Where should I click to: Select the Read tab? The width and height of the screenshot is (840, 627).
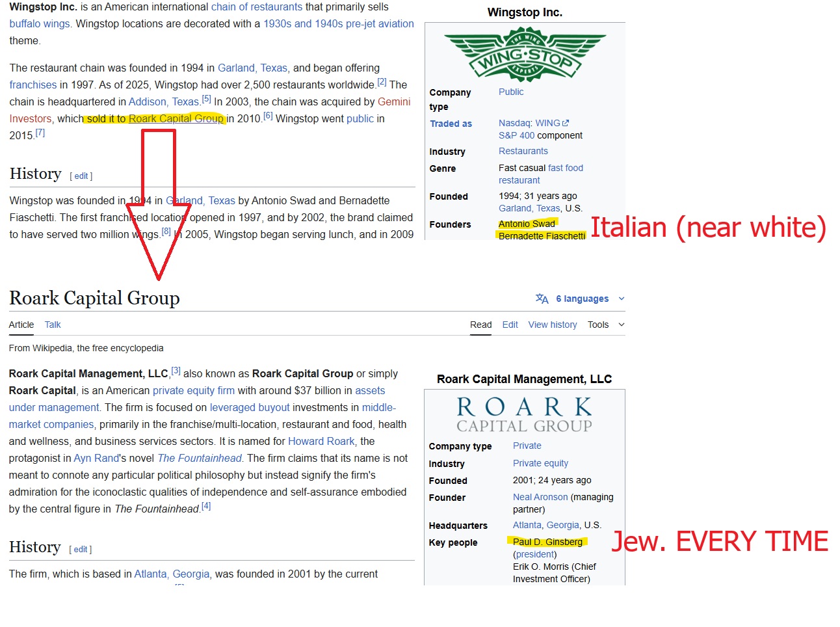coord(480,325)
